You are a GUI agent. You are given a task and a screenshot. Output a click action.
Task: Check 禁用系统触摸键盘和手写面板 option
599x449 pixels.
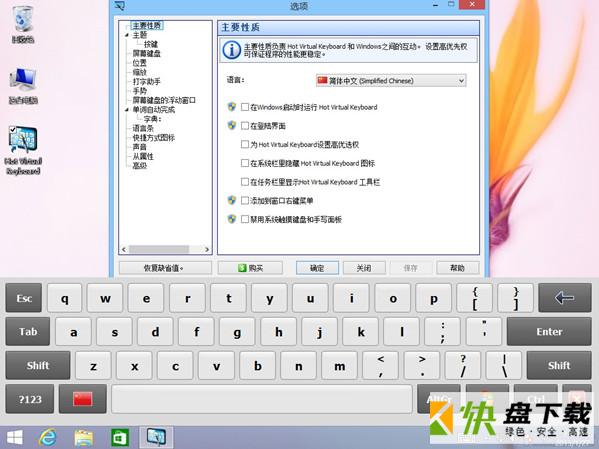coord(245,219)
